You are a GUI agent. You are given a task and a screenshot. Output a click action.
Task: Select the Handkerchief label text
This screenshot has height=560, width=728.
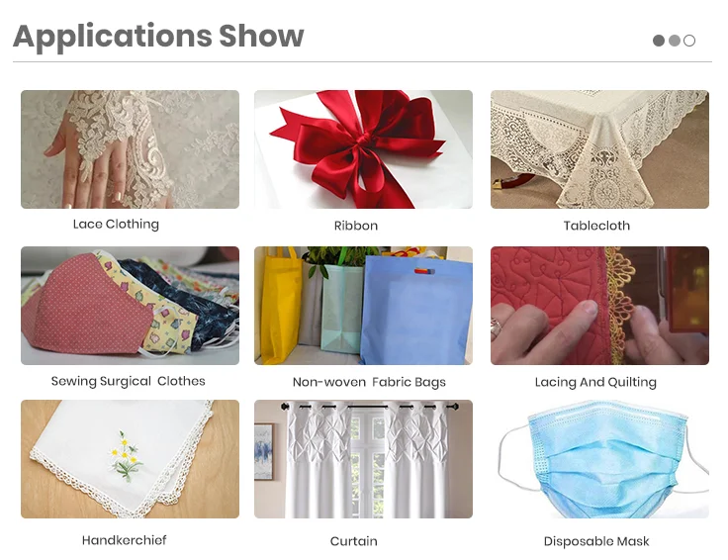(x=124, y=540)
